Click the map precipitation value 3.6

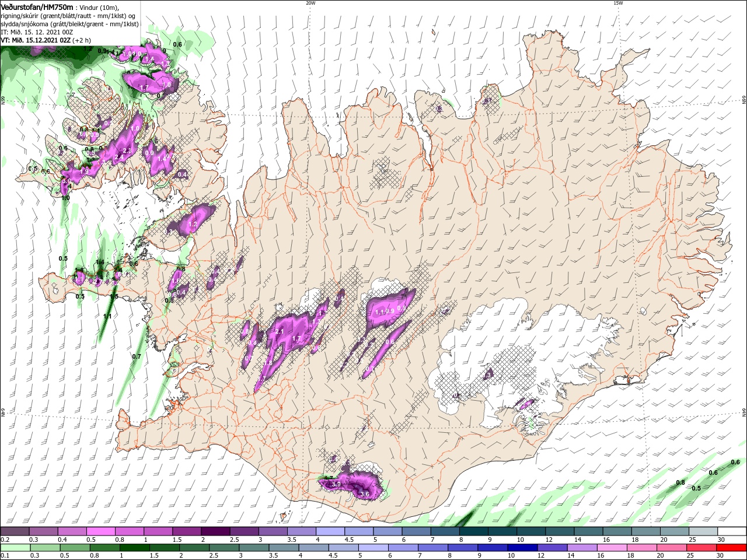click(365, 494)
